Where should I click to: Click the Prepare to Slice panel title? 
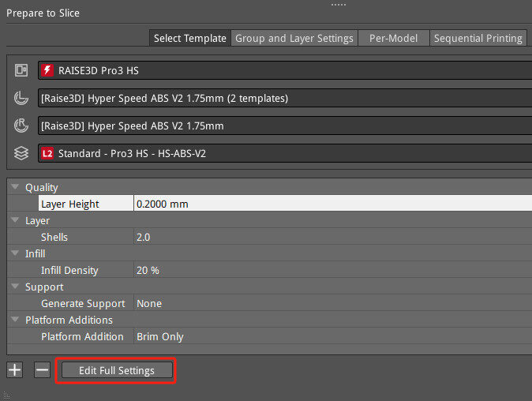43,13
